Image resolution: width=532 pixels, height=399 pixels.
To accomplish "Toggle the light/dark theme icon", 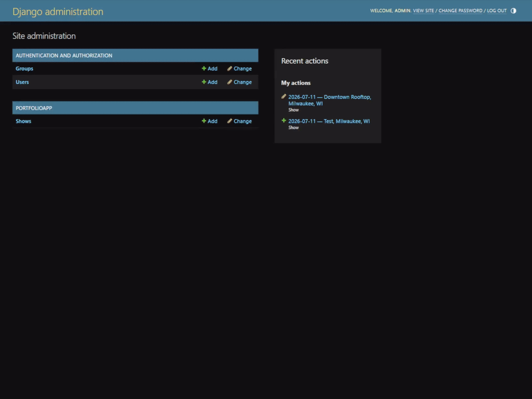I will (513, 11).
